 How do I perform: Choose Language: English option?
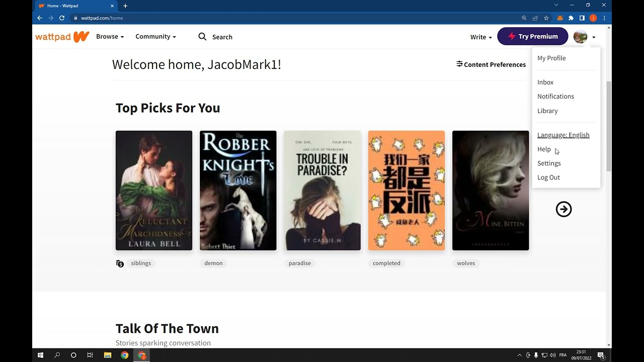pyautogui.click(x=563, y=135)
